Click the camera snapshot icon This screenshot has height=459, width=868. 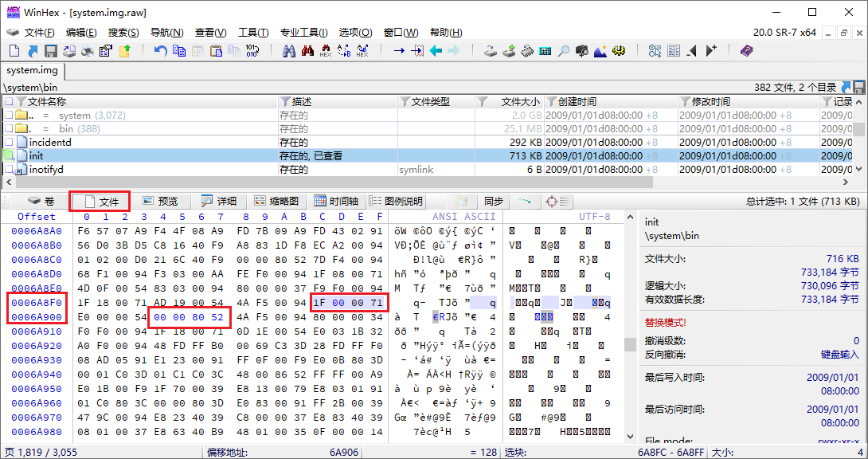pyautogui.click(x=582, y=51)
